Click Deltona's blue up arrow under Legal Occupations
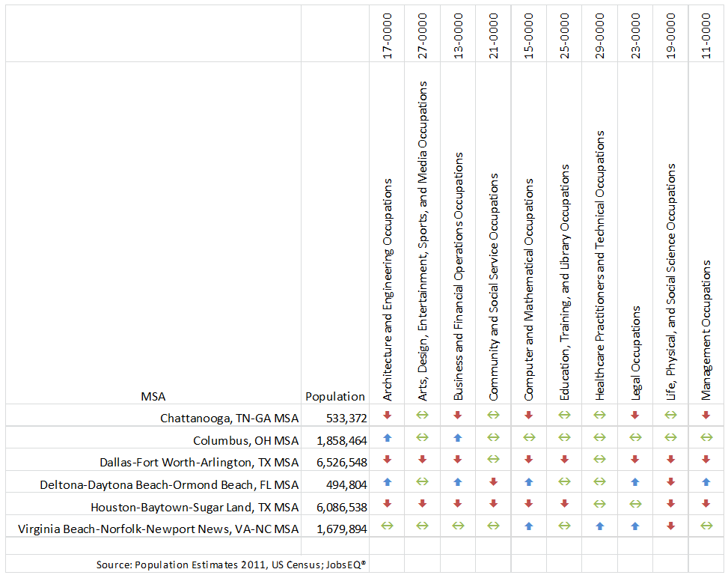 pos(635,482)
